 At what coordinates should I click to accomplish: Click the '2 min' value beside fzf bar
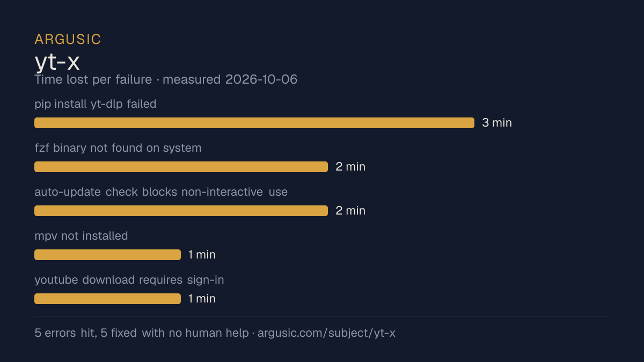tap(350, 167)
